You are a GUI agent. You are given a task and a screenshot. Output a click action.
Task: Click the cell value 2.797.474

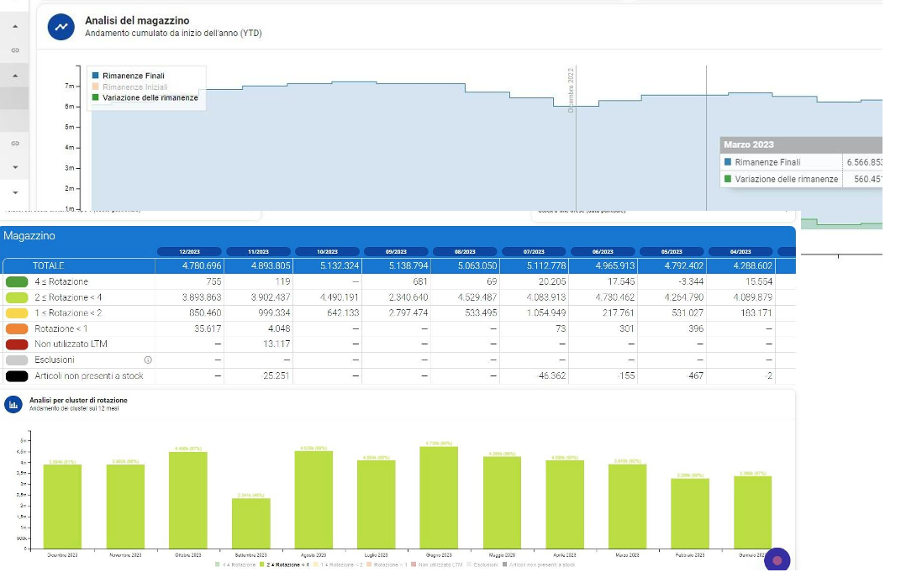pos(408,313)
